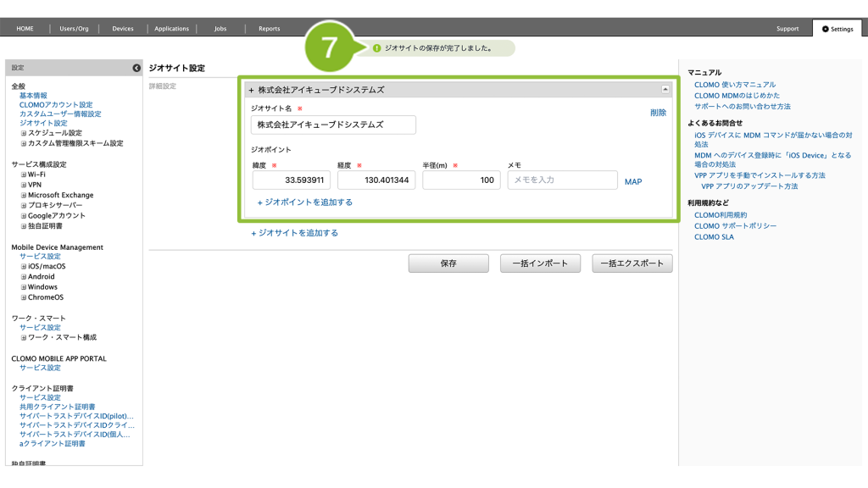Click the メモ input field
Screen dimensions: 868x488
(x=562, y=180)
